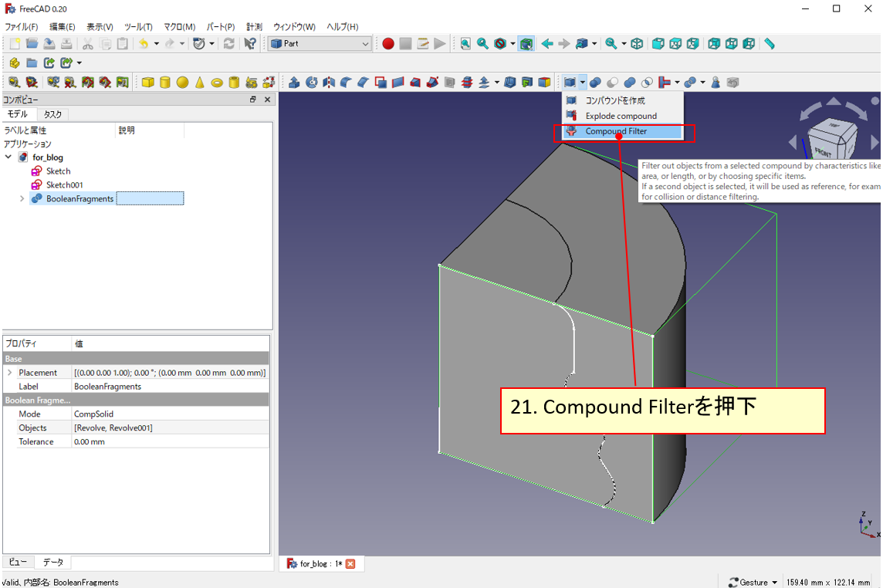The width and height of the screenshot is (883, 588).
Task: Expand the BooleanFragments tree item
Action: (22, 198)
